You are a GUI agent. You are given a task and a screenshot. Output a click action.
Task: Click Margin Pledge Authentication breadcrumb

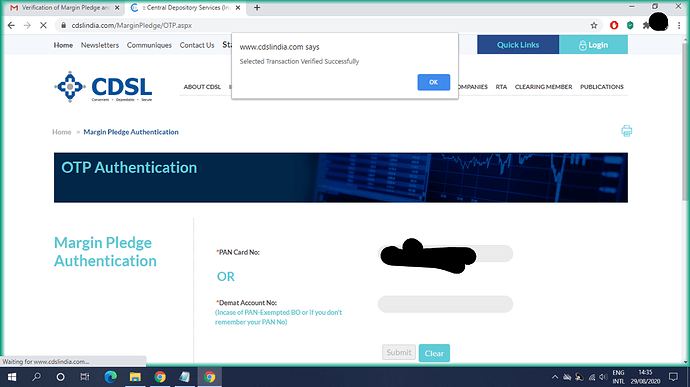(x=131, y=132)
